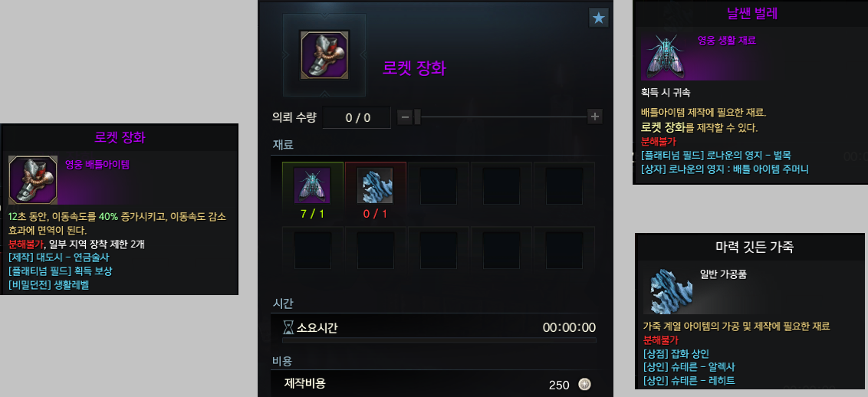Select the moth material slot icon
Screen dimensions: 868x397
point(312,185)
